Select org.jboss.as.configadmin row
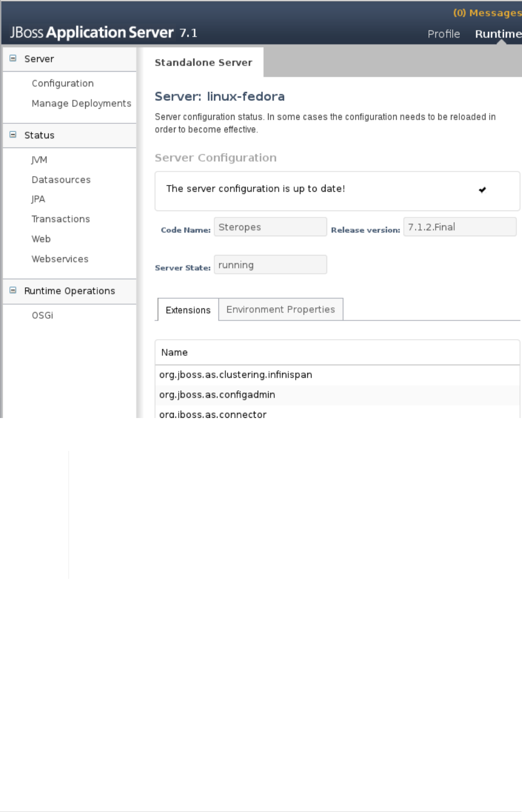522x812 pixels. 337,395
